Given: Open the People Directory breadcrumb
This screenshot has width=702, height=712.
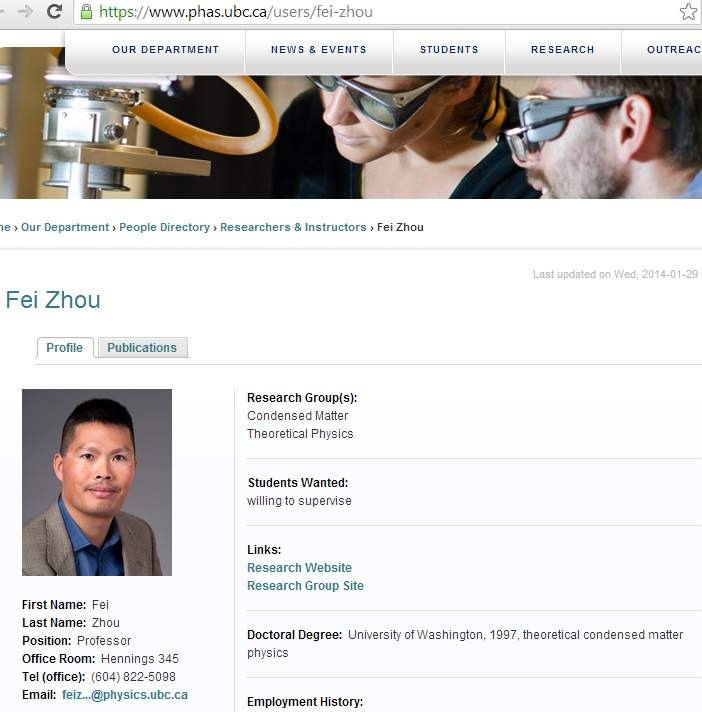Looking at the screenshot, I should [164, 227].
